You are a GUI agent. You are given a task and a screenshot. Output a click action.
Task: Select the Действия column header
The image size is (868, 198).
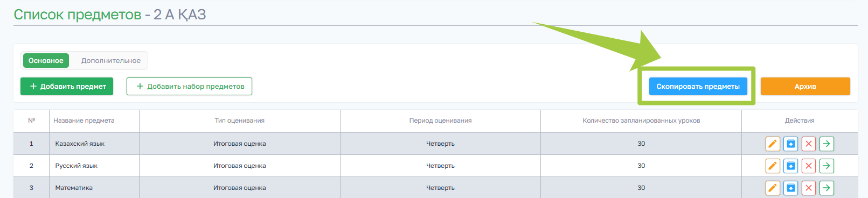[800, 121]
